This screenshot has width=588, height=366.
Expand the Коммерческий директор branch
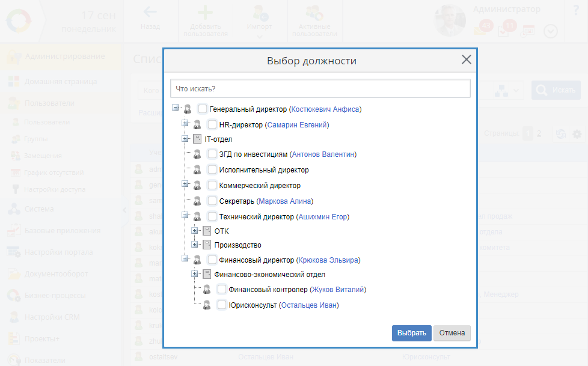(185, 185)
